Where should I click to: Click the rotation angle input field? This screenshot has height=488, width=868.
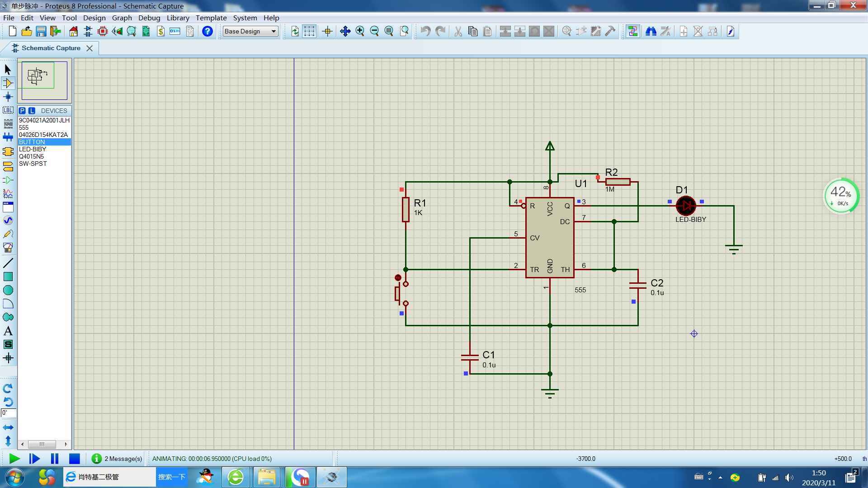(x=9, y=413)
